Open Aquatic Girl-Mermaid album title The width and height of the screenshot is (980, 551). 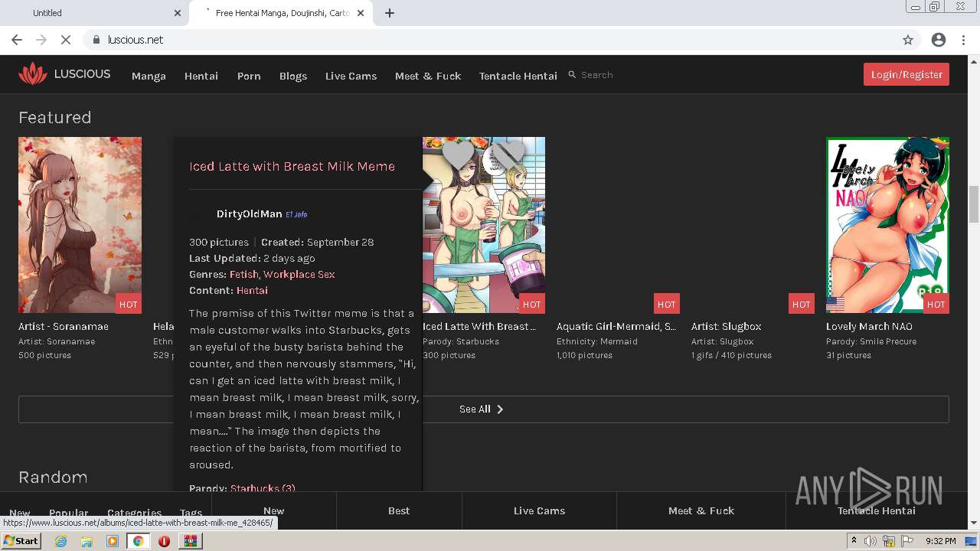[x=616, y=327]
